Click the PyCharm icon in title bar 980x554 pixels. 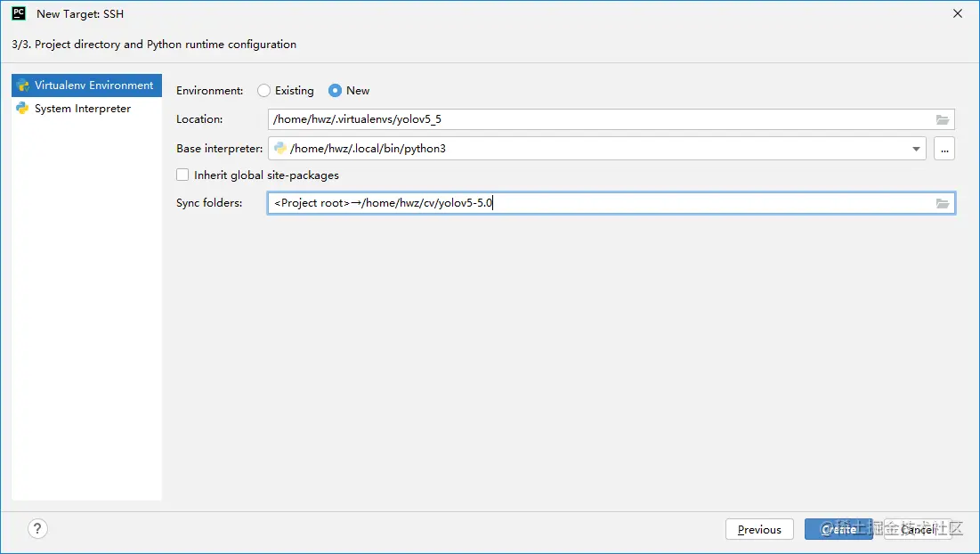(x=19, y=13)
